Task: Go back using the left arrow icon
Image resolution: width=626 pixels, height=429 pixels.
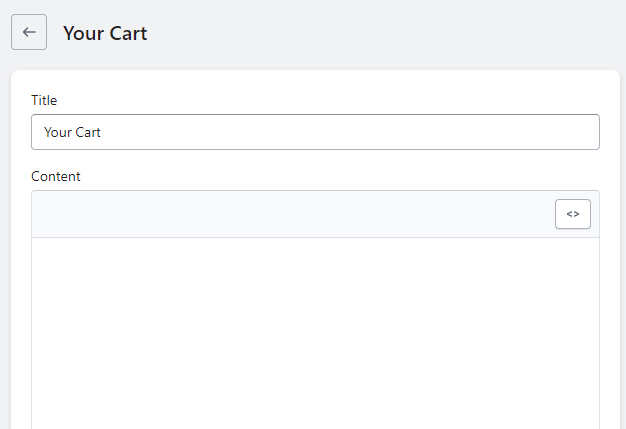Action: pos(29,32)
